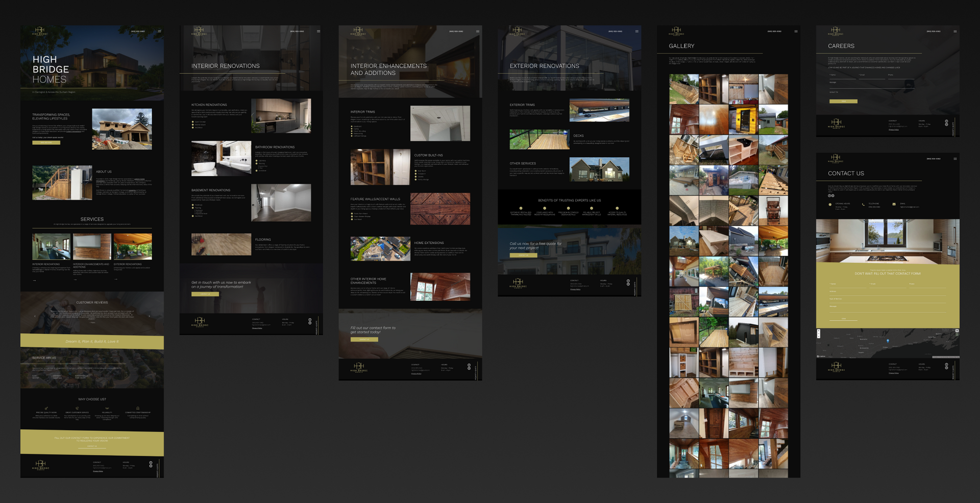Click the map zoom control

pyautogui.click(x=819, y=333)
